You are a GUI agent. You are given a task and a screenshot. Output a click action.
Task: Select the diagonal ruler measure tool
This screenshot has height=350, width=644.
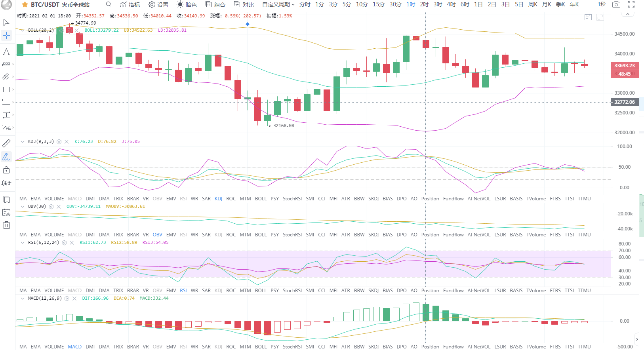coord(6,143)
